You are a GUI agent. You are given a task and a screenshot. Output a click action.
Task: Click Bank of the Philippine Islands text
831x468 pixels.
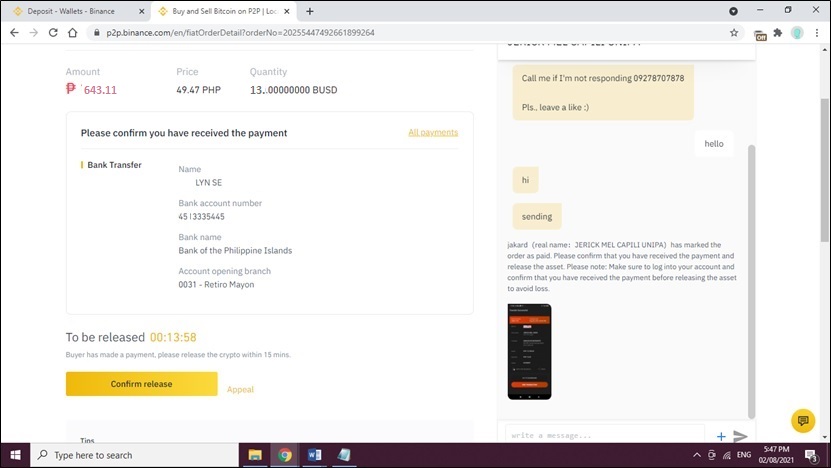coord(235,250)
